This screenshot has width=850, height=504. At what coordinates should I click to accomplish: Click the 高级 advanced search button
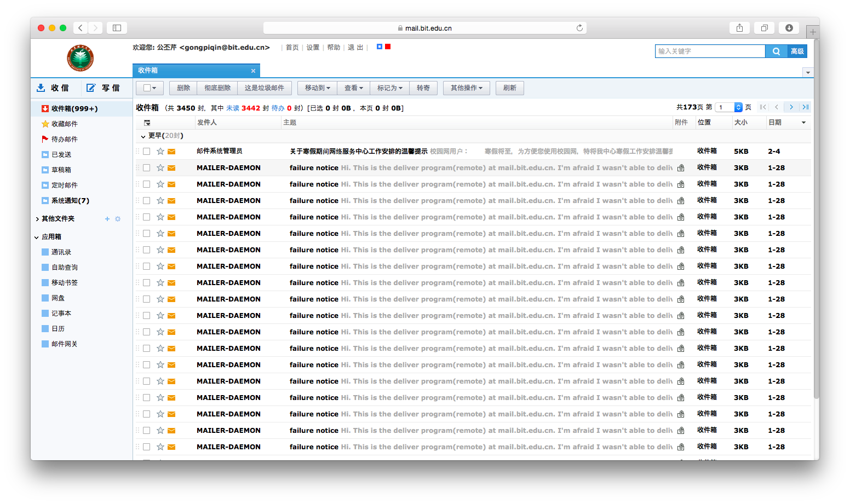[x=797, y=51]
